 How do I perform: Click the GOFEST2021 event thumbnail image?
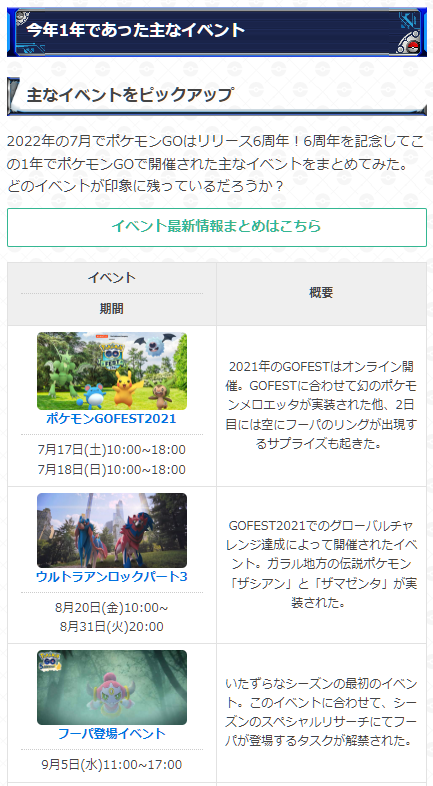[x=112, y=371]
